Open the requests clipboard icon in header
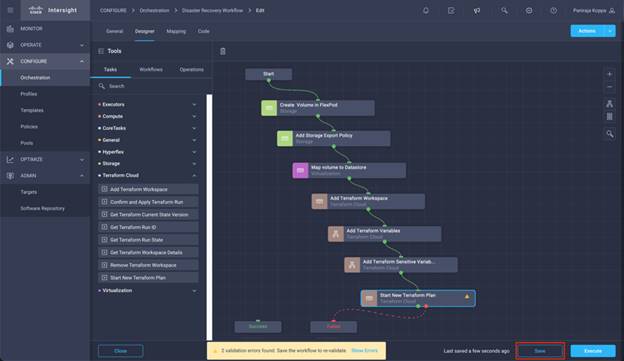 click(x=451, y=11)
